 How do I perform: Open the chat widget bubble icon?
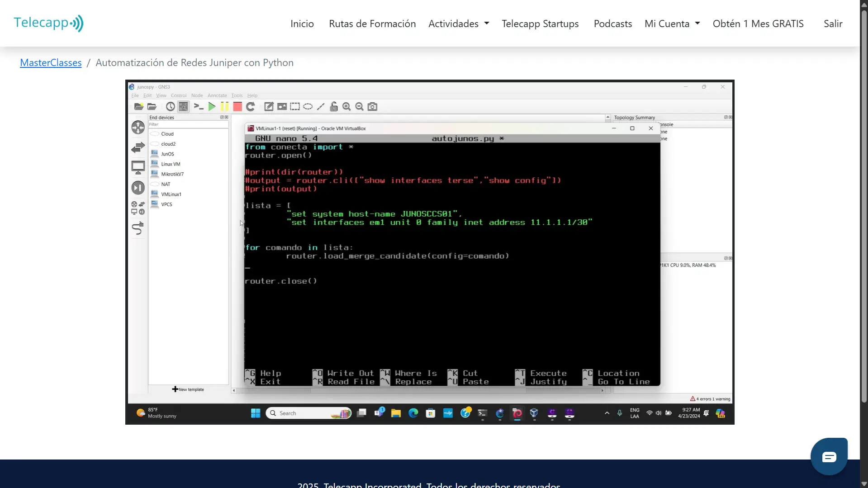[x=829, y=457]
